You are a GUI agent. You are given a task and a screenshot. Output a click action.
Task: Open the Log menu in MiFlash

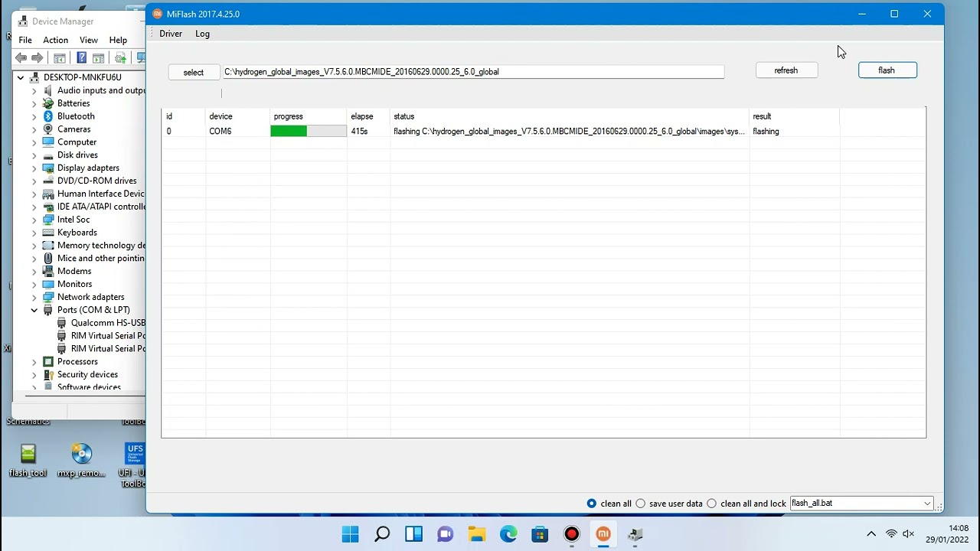202,34
